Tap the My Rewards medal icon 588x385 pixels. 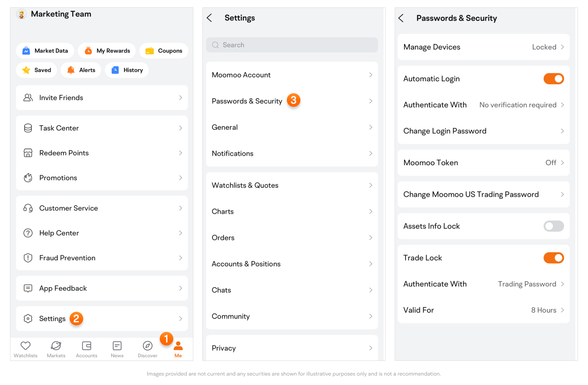(x=88, y=51)
